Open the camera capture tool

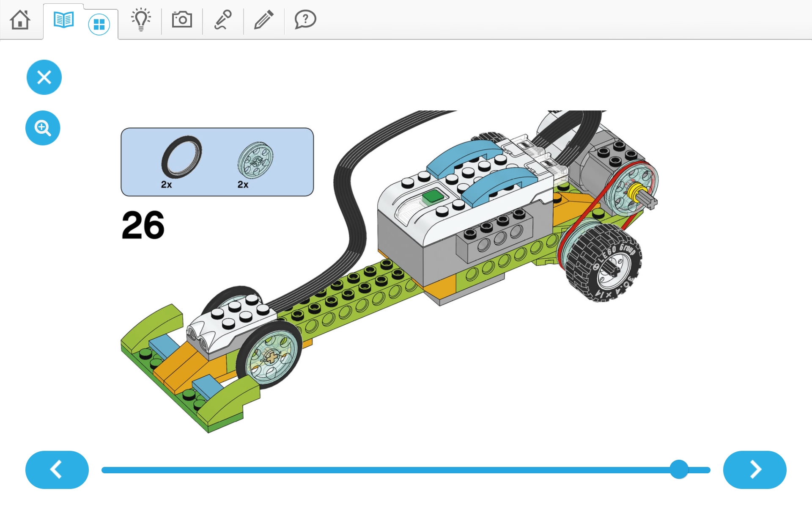[x=182, y=19]
